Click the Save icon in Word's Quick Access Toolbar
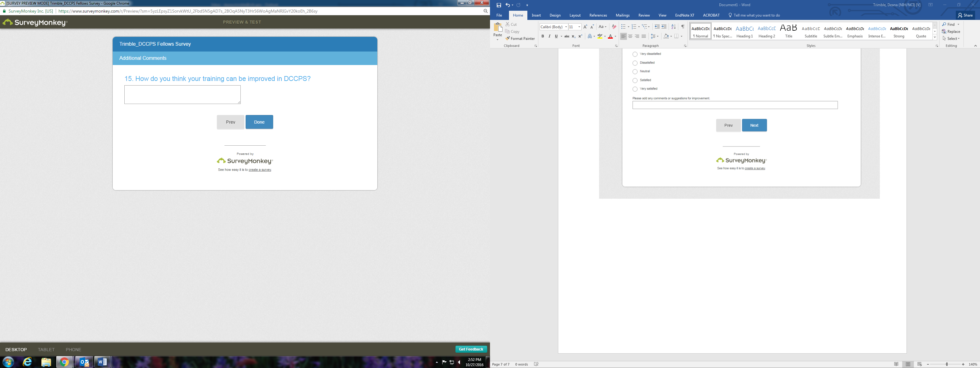Screen dimensions: 980x368 (499, 5)
